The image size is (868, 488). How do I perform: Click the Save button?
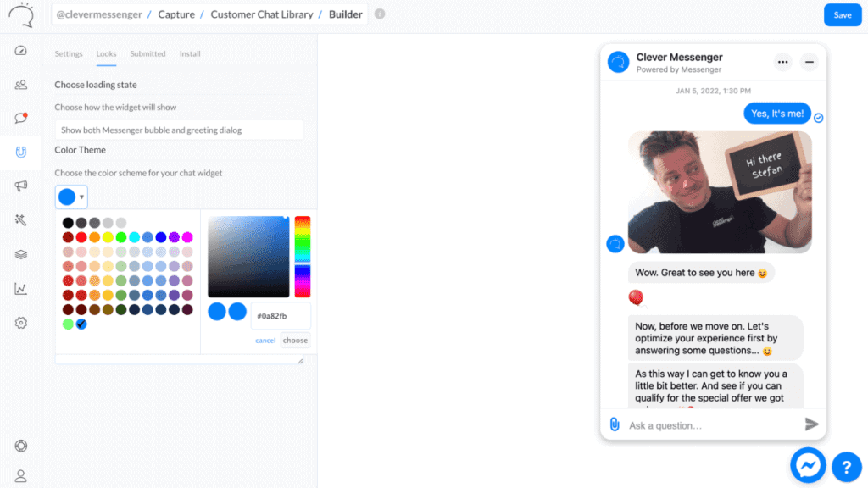[843, 14]
